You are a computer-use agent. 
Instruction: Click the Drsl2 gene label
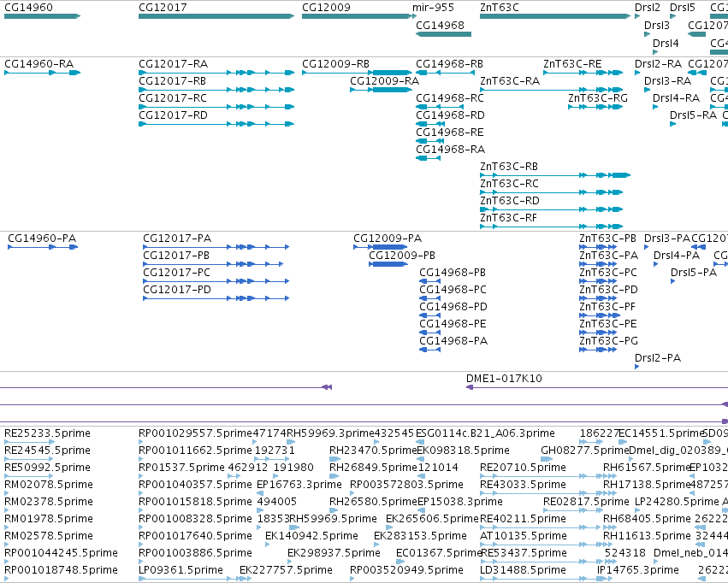click(648, 8)
